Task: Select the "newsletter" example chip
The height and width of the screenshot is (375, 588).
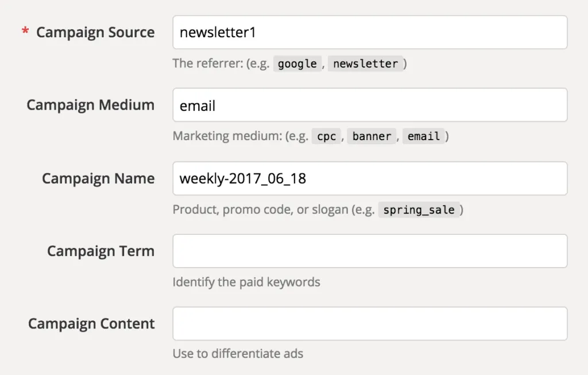Action: [366, 64]
